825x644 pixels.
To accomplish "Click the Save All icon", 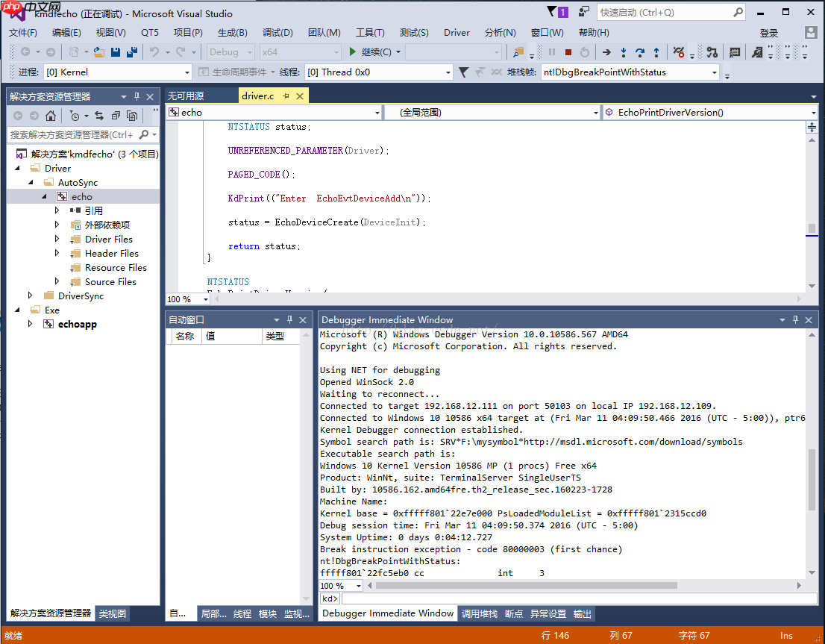I will (x=132, y=51).
